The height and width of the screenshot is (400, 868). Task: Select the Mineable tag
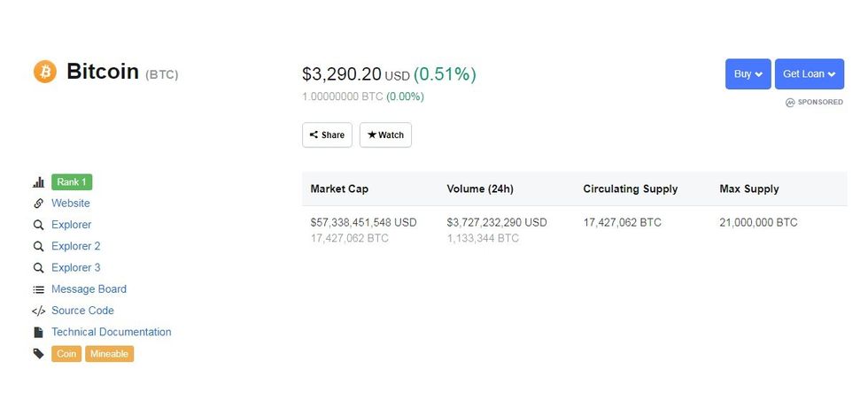109,354
